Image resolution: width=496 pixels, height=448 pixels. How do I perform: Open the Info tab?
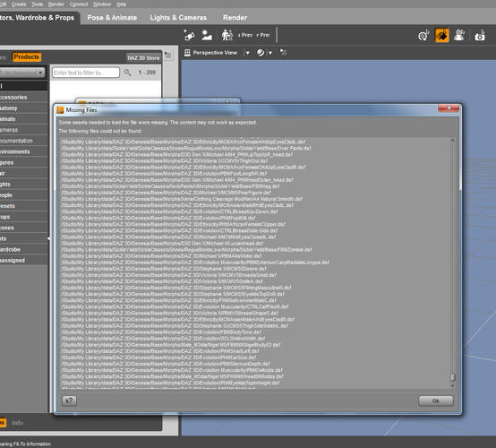[17, 423]
